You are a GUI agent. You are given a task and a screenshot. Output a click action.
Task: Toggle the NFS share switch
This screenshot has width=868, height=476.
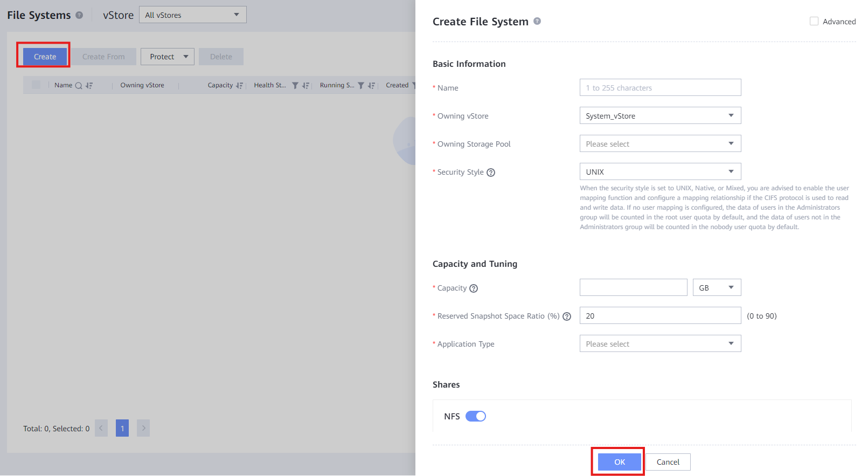point(476,416)
